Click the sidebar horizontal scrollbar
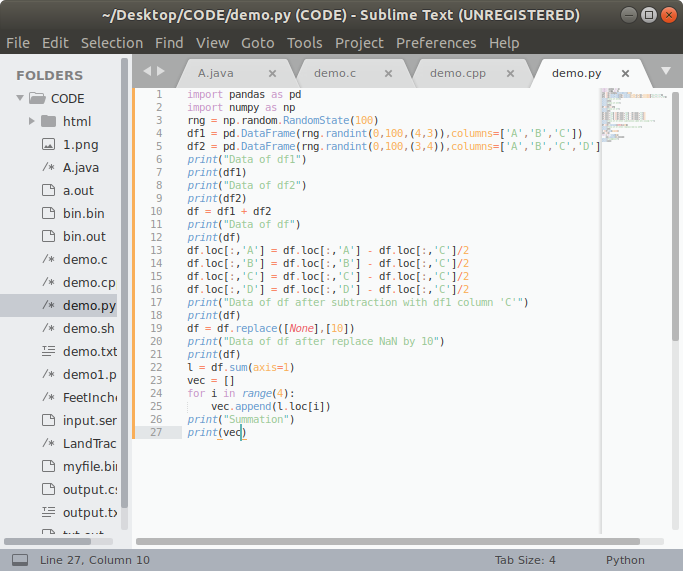This screenshot has height=571, width=683. coord(47,541)
